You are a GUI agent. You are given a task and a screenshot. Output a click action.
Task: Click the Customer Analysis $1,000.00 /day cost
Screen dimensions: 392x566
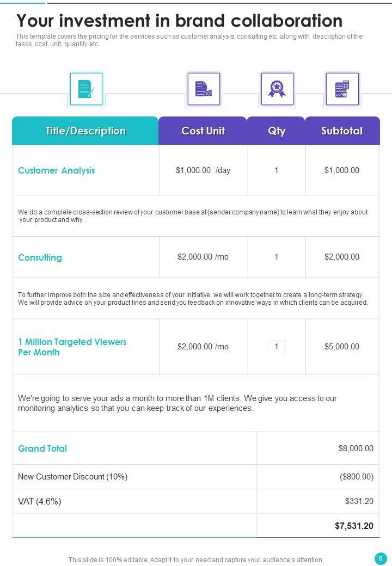[203, 170]
